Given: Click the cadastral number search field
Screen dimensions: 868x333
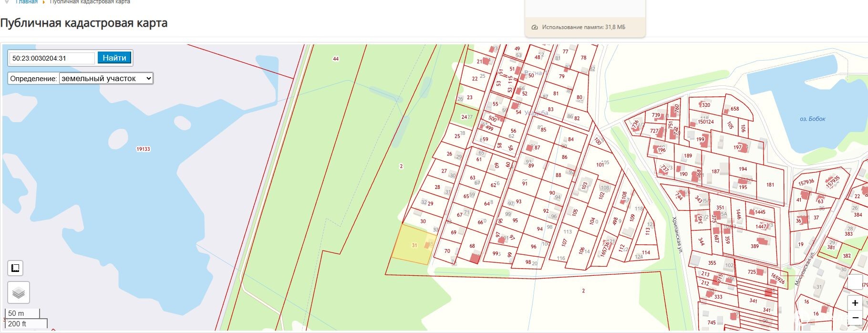Looking at the screenshot, I should 52,58.
